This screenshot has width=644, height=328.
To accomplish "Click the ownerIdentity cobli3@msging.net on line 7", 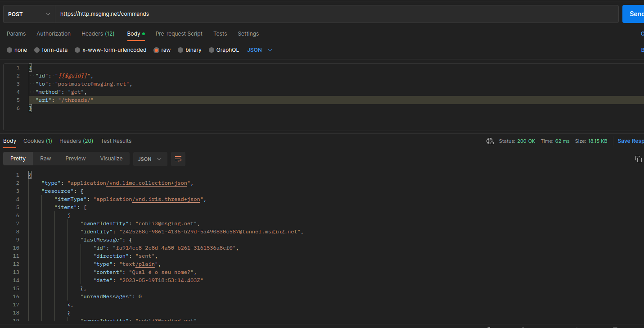I will click(140, 223).
